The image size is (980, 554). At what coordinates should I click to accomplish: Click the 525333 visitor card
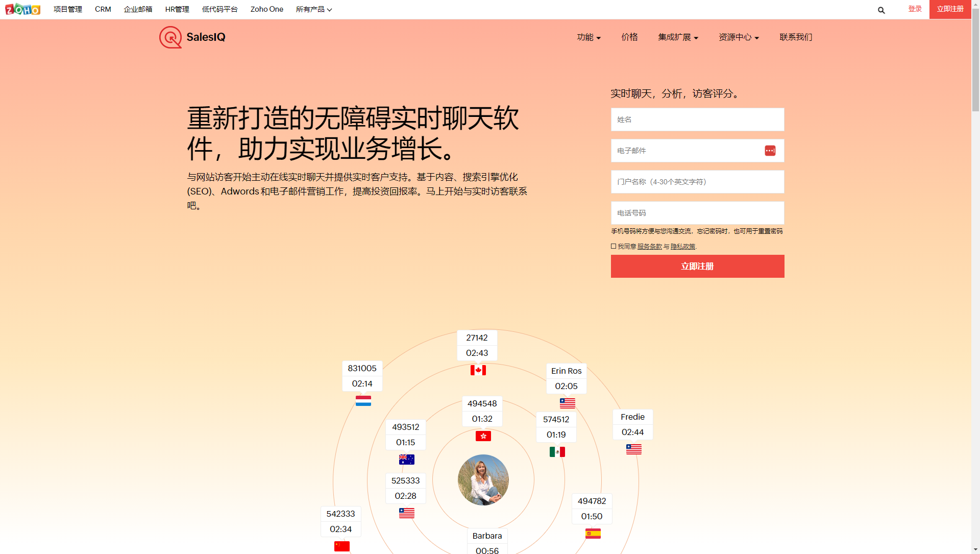point(406,488)
